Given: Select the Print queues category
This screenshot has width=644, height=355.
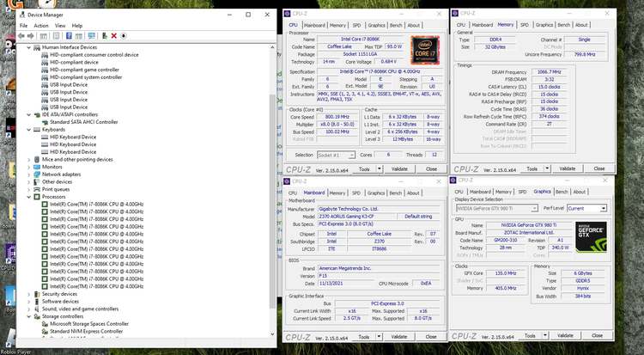Looking at the screenshot, I should tap(56, 190).
